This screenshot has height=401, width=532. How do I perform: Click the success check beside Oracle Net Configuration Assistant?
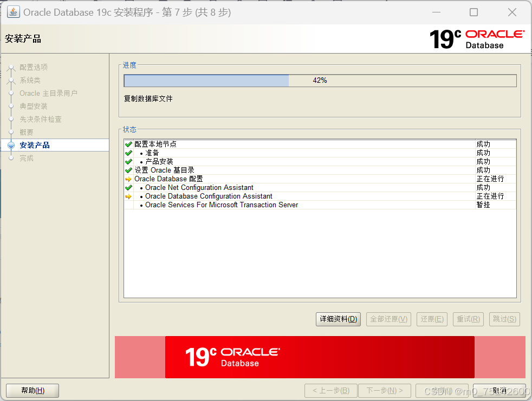click(128, 187)
